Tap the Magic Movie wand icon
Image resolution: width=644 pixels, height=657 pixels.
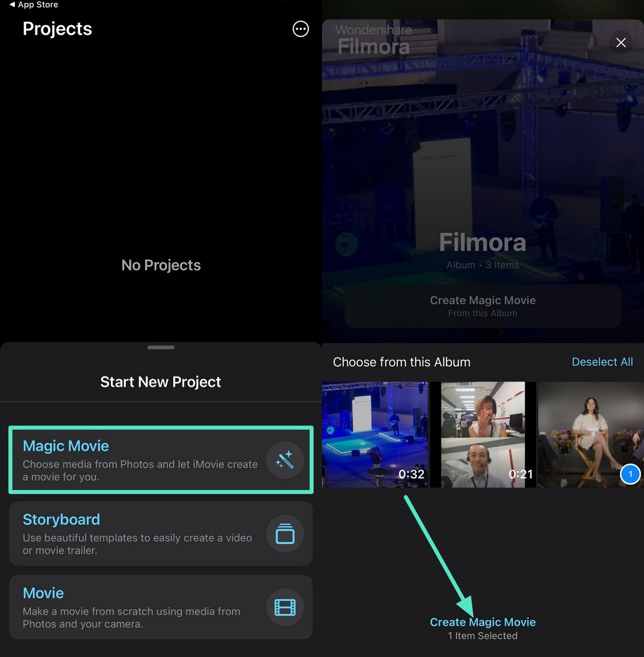click(285, 460)
